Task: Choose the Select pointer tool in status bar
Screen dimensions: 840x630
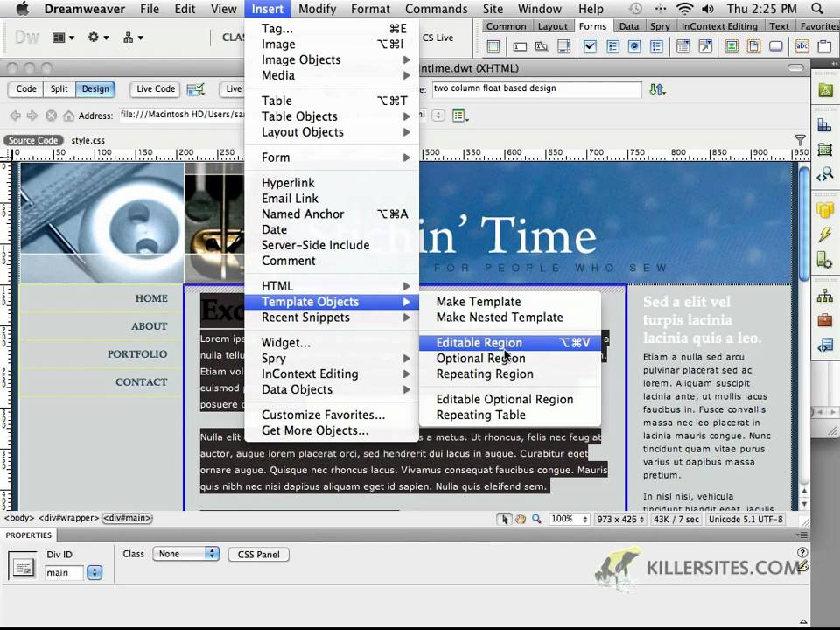Action: point(504,519)
